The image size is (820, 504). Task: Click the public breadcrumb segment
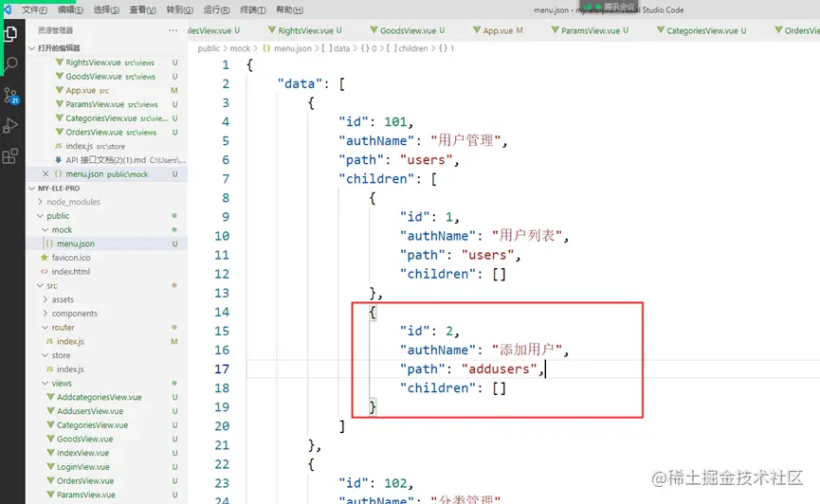209,48
